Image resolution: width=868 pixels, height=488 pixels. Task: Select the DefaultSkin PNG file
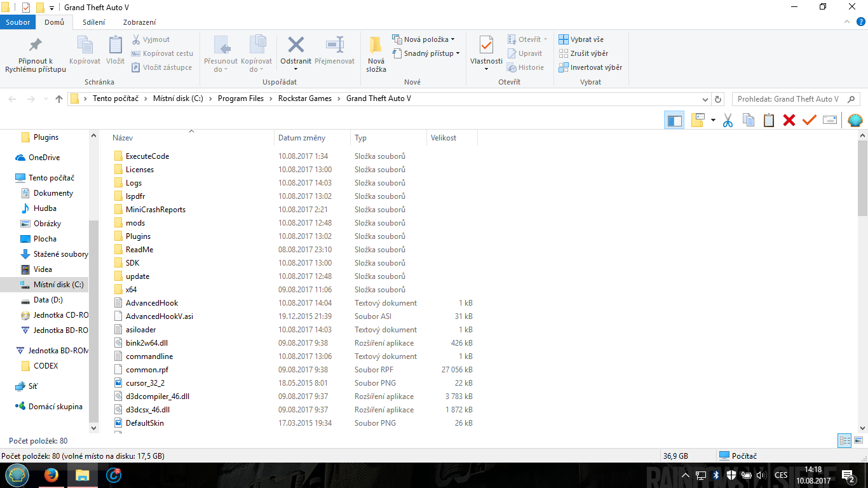(x=144, y=423)
